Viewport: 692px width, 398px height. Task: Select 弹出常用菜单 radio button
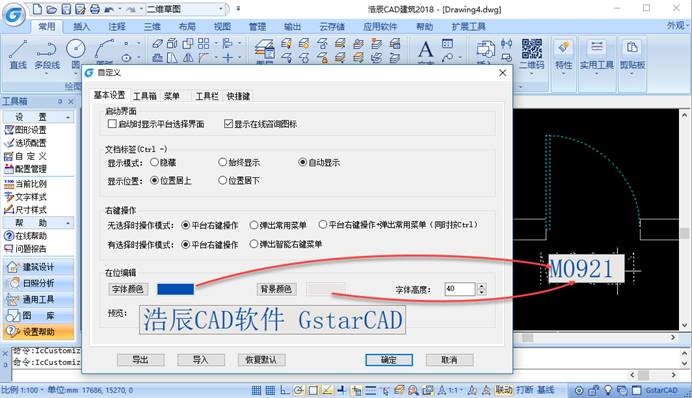[254, 225]
